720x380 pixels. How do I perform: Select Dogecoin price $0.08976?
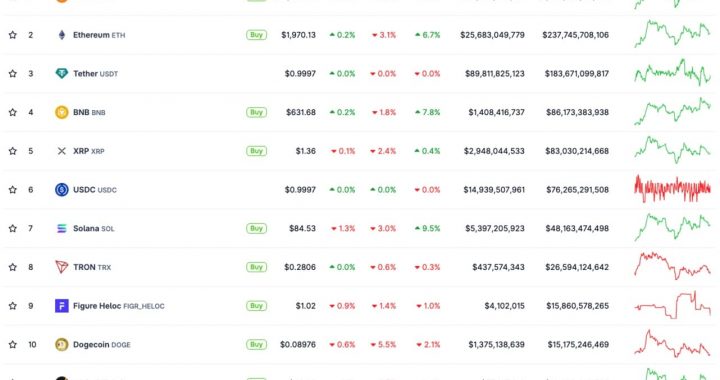click(298, 345)
